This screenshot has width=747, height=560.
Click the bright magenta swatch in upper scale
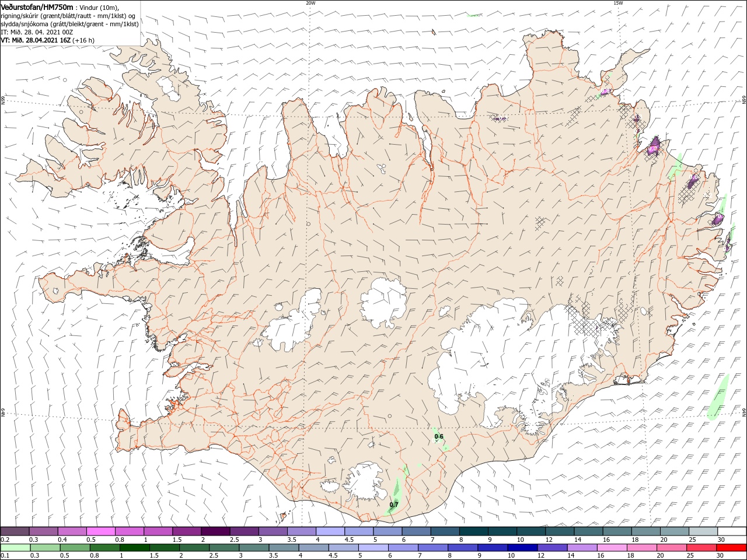tap(100, 531)
